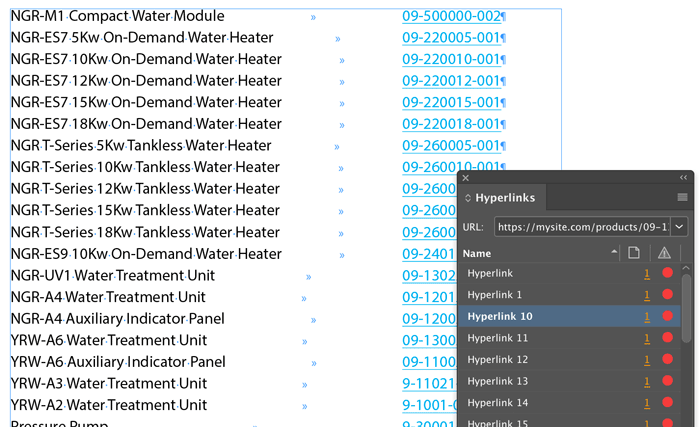
Task: Go to page 1 source of Hyperlink 1
Action: click(647, 295)
